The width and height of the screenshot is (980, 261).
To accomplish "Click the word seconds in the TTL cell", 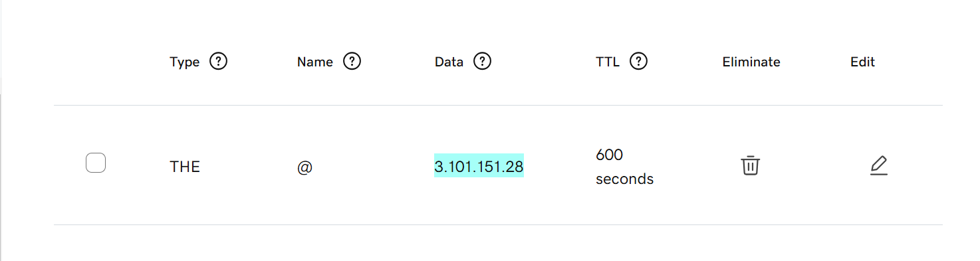I will 625,179.
